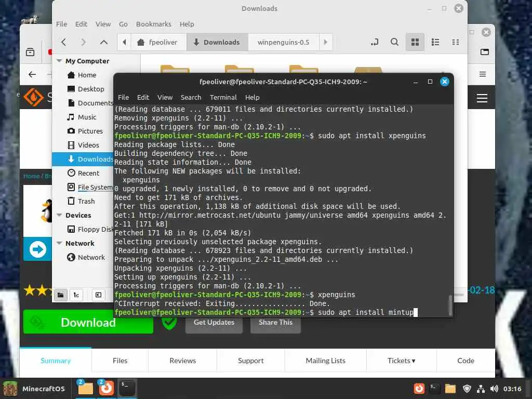The image size is (532, 399).
Task: Open the Mailing Lists tab
Action: (x=325, y=361)
